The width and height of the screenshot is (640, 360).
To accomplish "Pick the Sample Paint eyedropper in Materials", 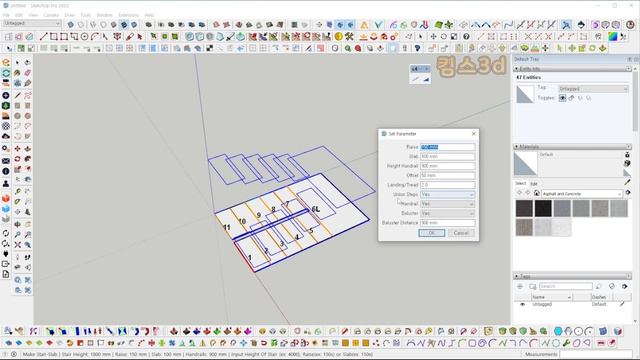I will 627,182.
